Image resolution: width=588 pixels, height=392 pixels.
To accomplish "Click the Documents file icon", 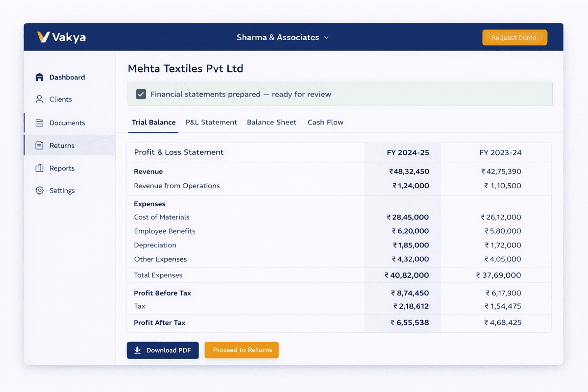I will 39,123.
